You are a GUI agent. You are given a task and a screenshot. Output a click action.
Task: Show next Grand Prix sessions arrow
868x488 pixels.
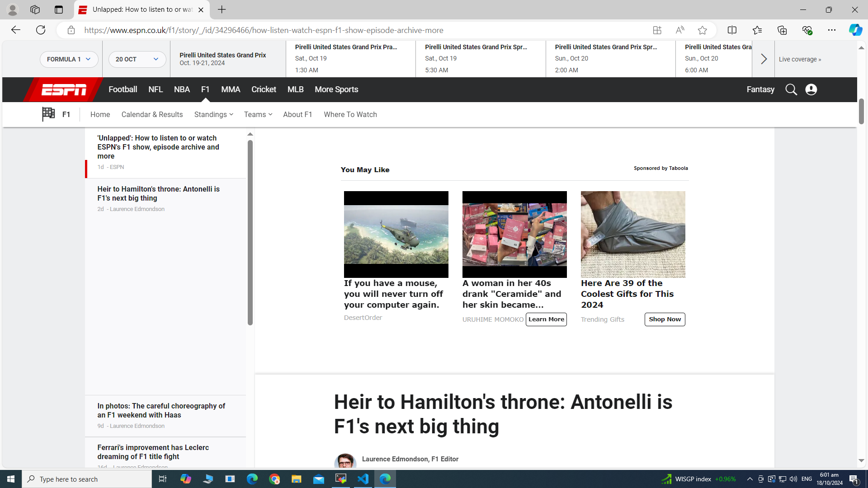coord(764,59)
